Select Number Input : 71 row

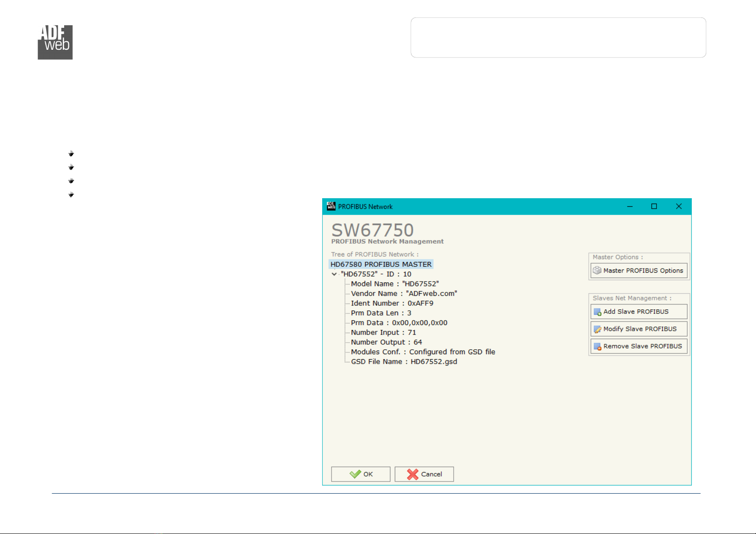[384, 333]
